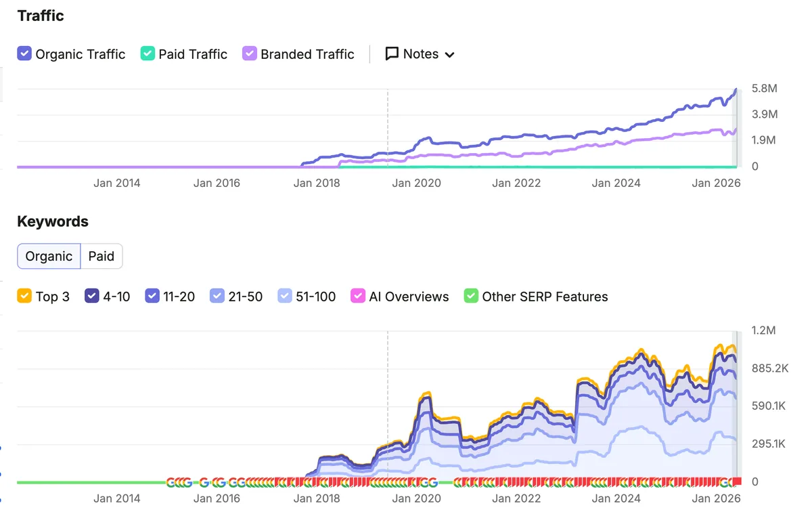Click the 1.2M keywords axis label
Image resolution: width=812 pixels, height=514 pixels.
click(764, 330)
